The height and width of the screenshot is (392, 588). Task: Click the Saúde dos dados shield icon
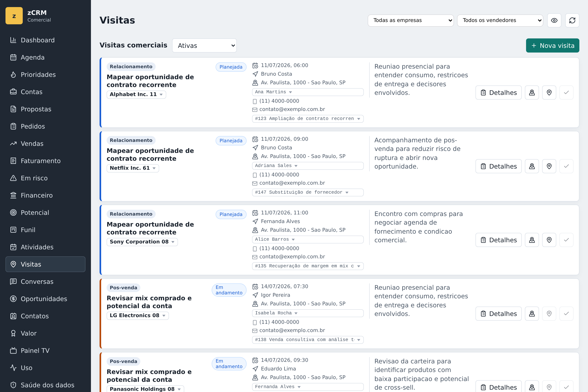coord(13,385)
